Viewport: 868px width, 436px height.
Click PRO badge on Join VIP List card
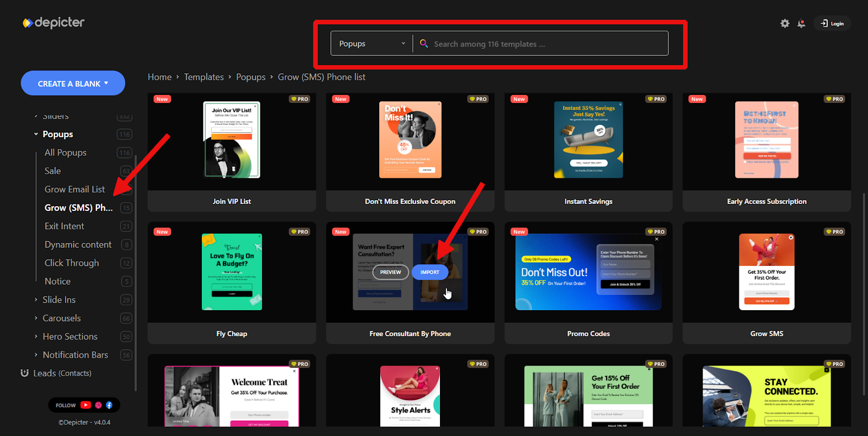pos(299,99)
